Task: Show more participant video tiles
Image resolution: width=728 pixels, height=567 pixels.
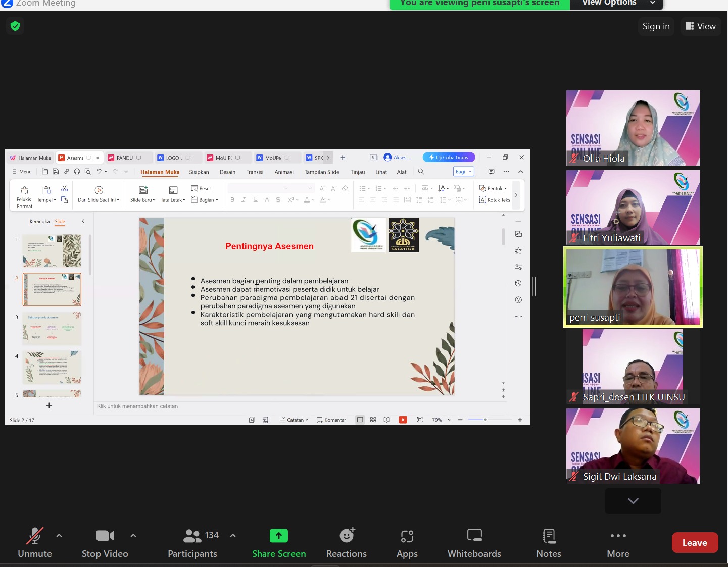Action: click(633, 501)
